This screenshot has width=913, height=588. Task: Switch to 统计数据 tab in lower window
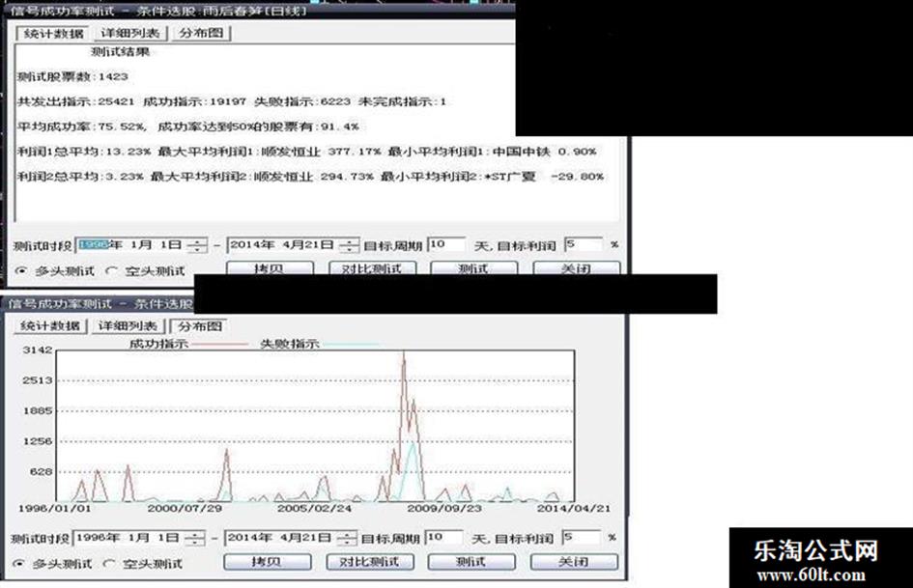coord(50,326)
